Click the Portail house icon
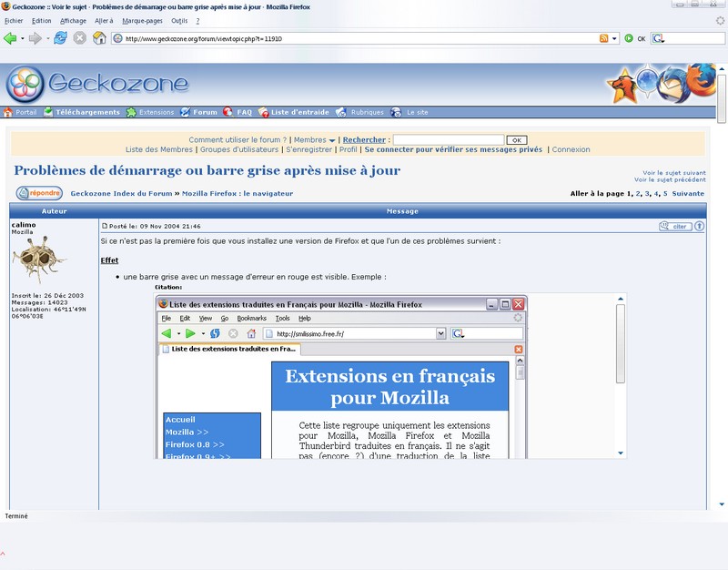This screenshot has width=728, height=570. [7, 112]
